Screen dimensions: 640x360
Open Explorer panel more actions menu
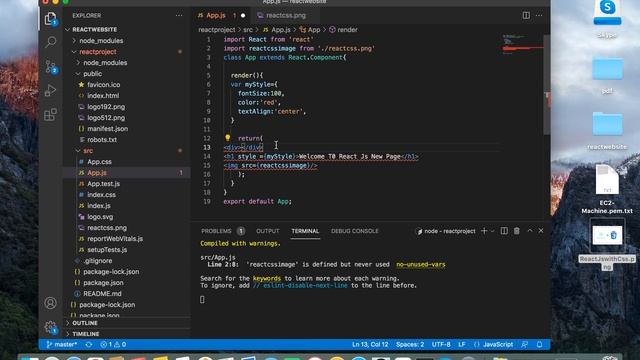(179, 16)
